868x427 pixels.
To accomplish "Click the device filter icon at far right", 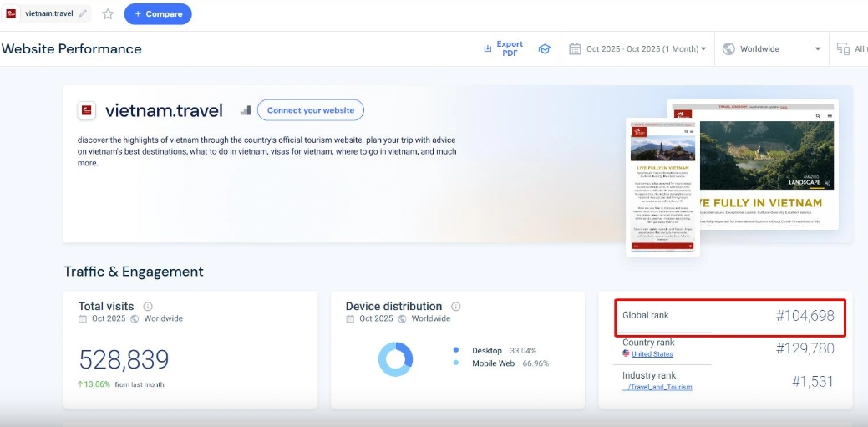I will [843, 49].
